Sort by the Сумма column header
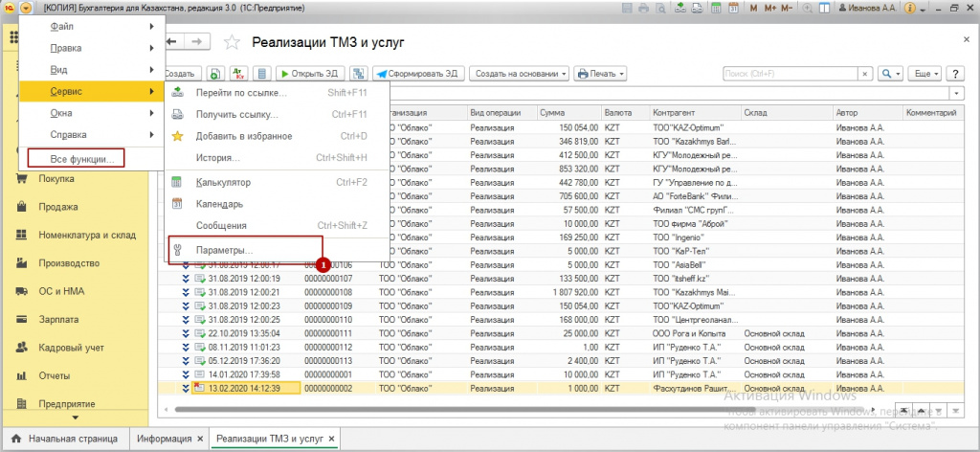Viewport: 980px width, 452px height. point(568,113)
